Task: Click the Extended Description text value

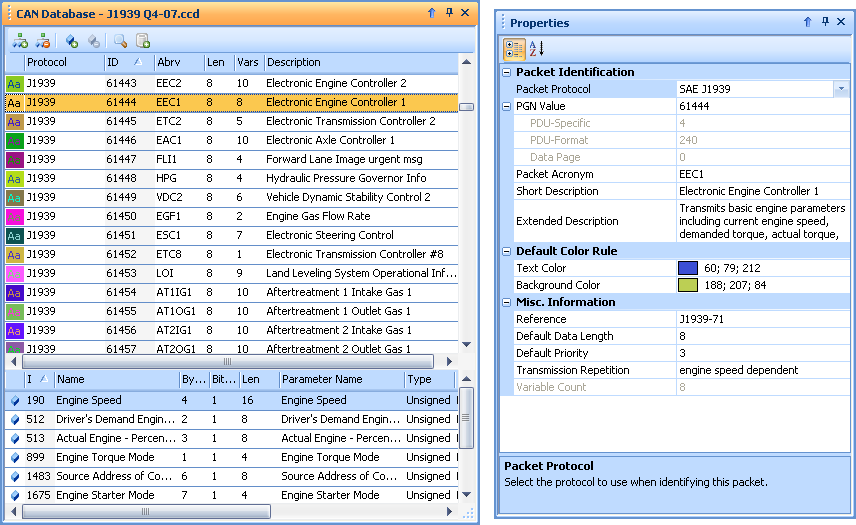Action: (763, 221)
